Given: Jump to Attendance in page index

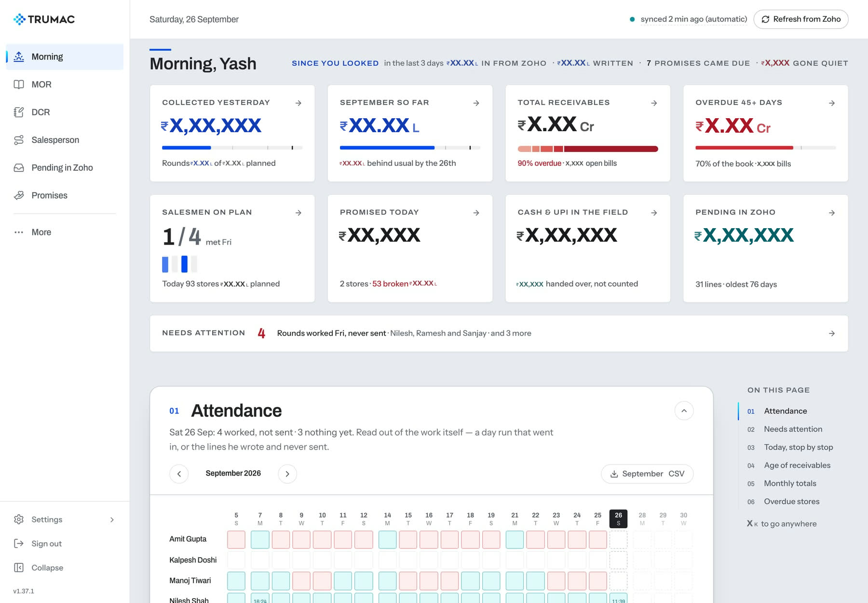Looking at the screenshot, I should click(x=777, y=411).
